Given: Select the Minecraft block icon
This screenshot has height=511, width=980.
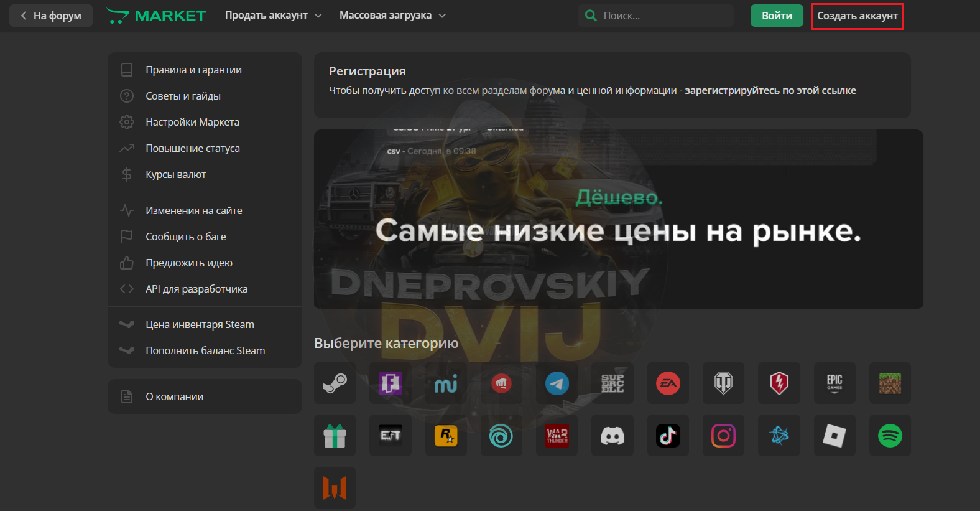Looking at the screenshot, I should 890,383.
